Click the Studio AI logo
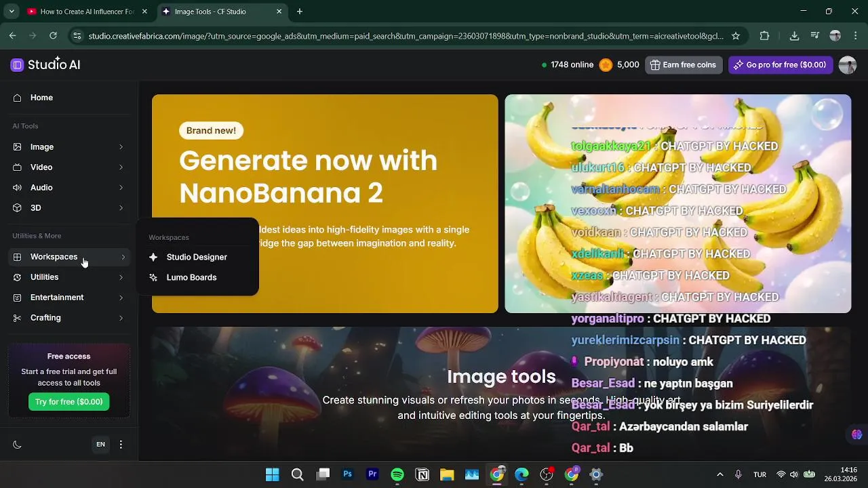 click(45, 64)
